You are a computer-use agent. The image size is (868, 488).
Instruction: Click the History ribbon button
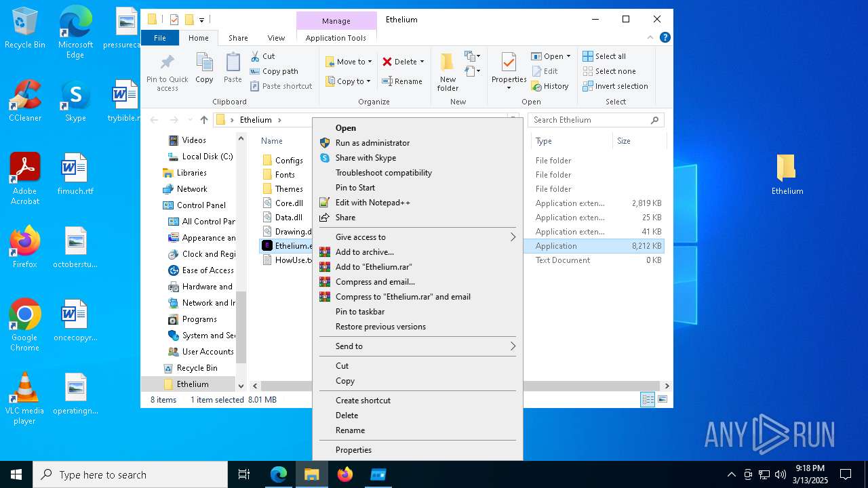pyautogui.click(x=550, y=86)
